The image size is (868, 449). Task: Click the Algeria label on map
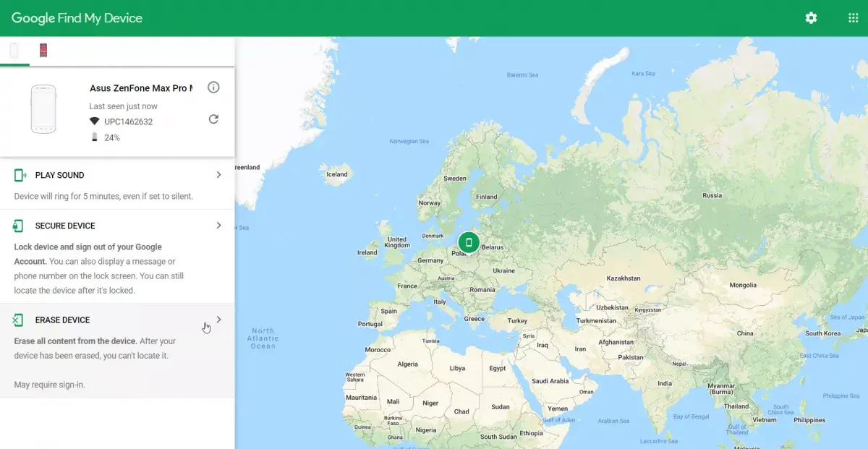(408, 364)
